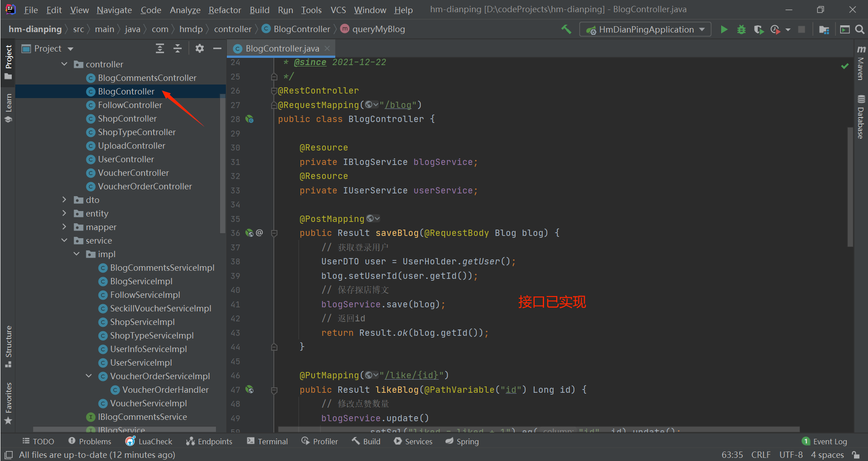Change file encoding UTF-8
The width and height of the screenshot is (868, 461).
click(x=791, y=455)
